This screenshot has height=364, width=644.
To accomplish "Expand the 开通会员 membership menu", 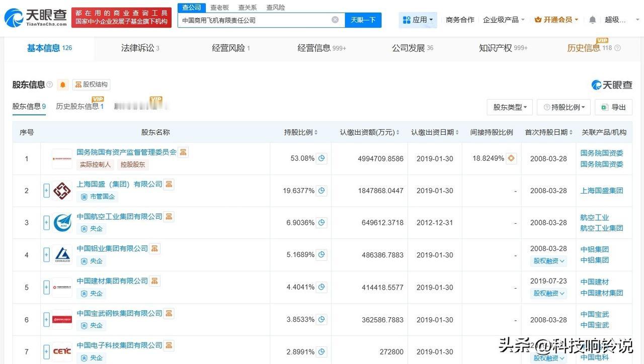I will [x=556, y=20].
